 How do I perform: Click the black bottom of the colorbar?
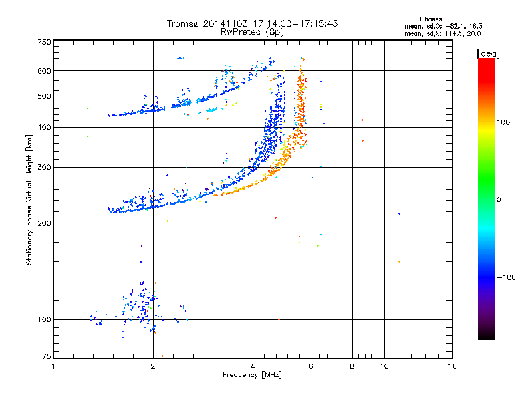click(487, 334)
